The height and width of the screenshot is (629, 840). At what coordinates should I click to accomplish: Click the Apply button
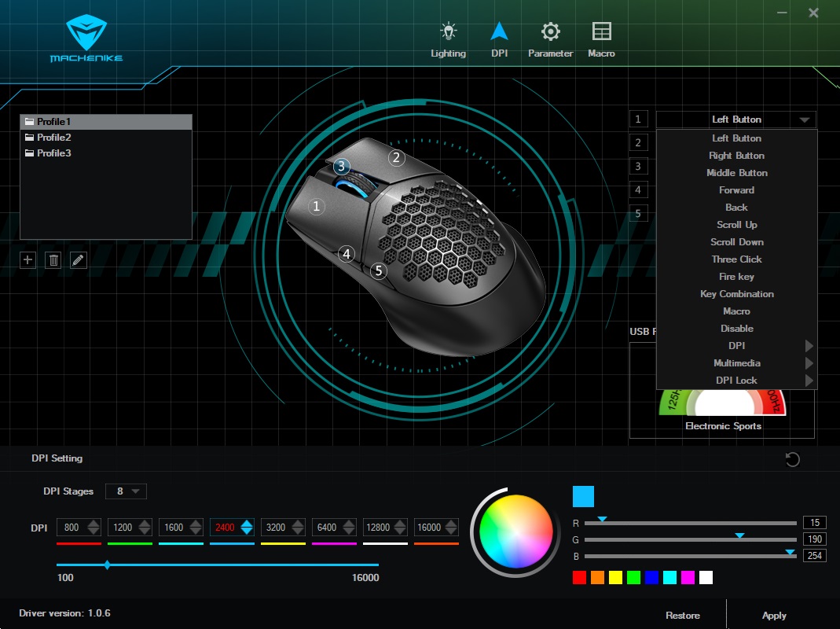point(774,615)
